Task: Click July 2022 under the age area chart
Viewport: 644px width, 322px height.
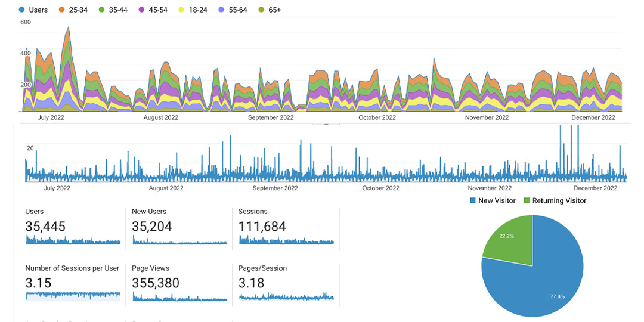Action: click(x=51, y=117)
